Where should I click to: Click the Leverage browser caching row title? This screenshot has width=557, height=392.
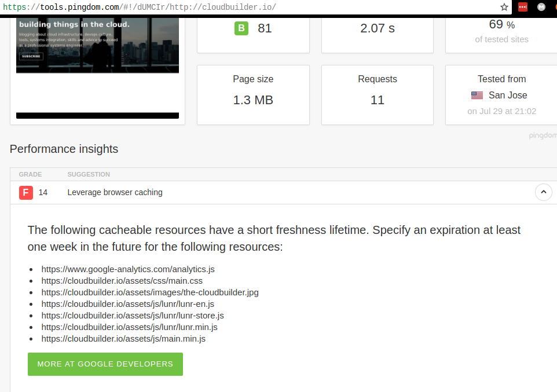click(x=115, y=192)
